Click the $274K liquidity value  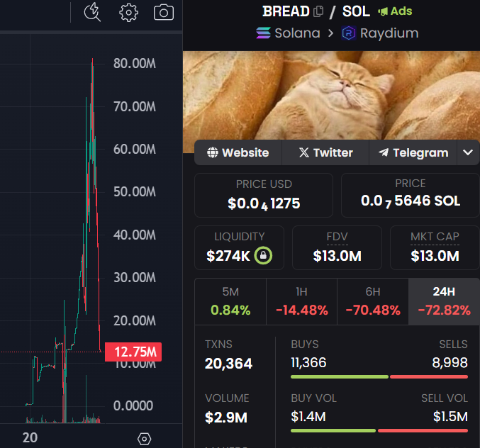pos(228,256)
